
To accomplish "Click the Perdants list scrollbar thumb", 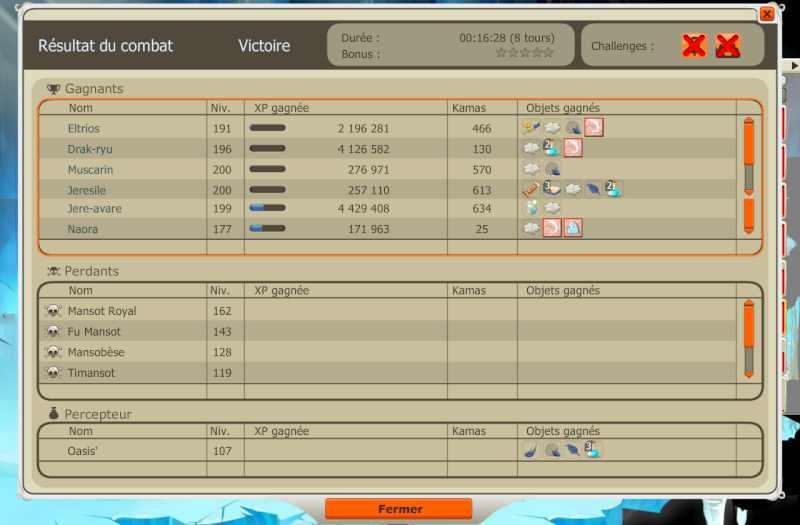I will [x=749, y=327].
